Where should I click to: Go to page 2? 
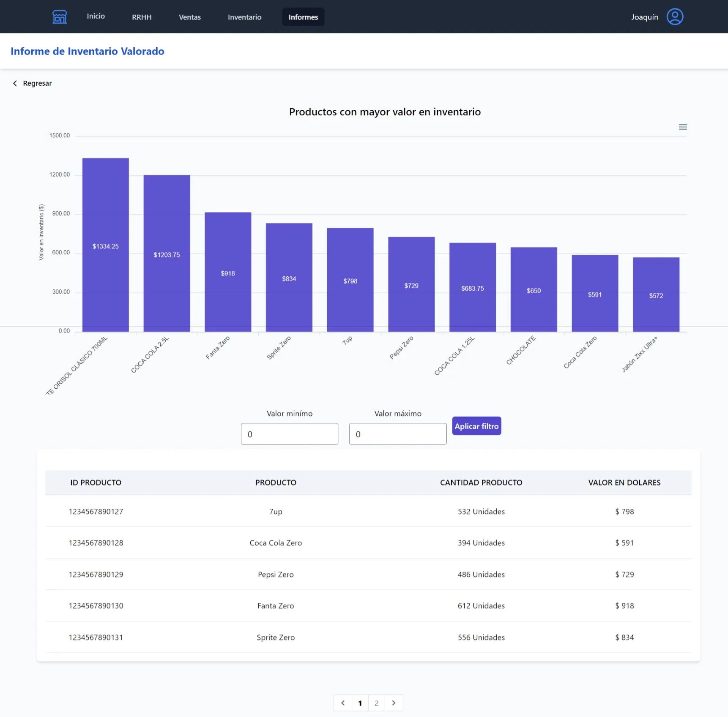point(376,703)
